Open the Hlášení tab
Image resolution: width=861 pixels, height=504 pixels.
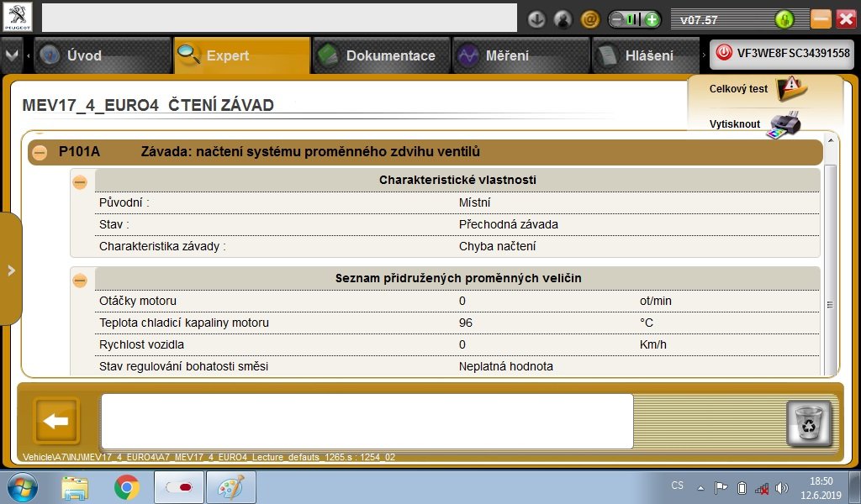[x=645, y=55]
